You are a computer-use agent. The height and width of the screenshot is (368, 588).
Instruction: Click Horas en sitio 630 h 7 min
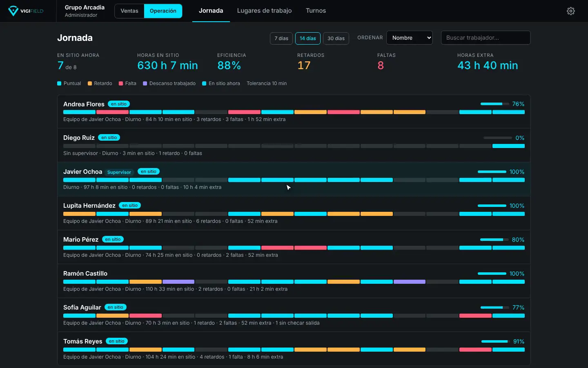[x=167, y=65]
